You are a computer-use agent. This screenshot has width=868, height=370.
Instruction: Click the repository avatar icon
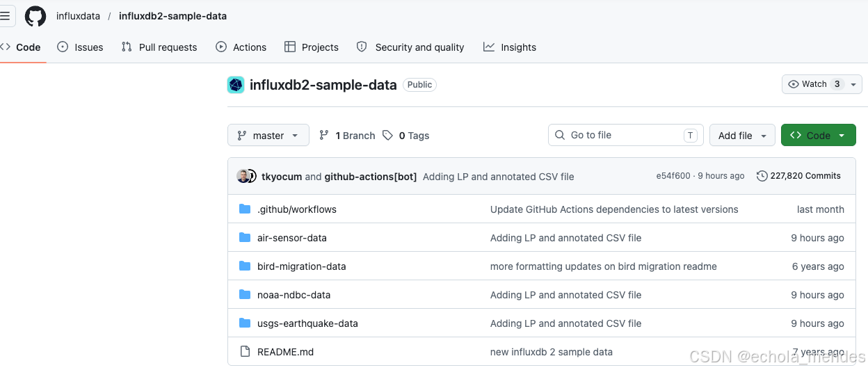(236, 85)
